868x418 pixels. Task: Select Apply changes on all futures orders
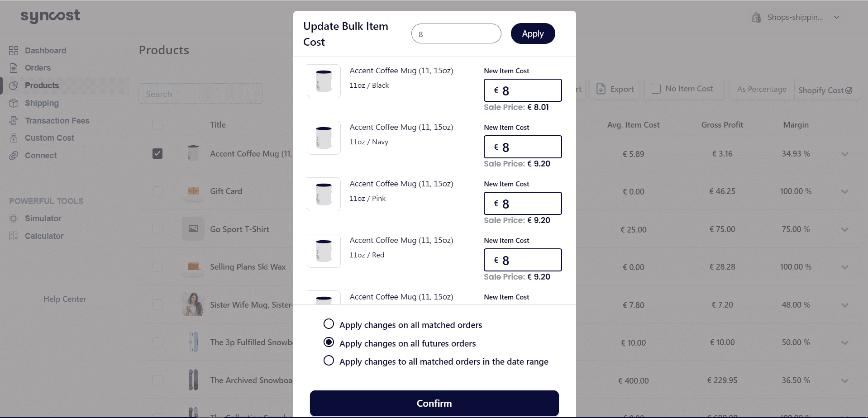click(x=329, y=342)
